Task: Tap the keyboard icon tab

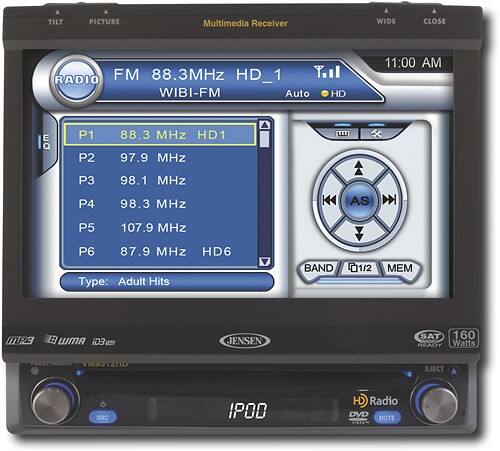Action: tap(343, 134)
